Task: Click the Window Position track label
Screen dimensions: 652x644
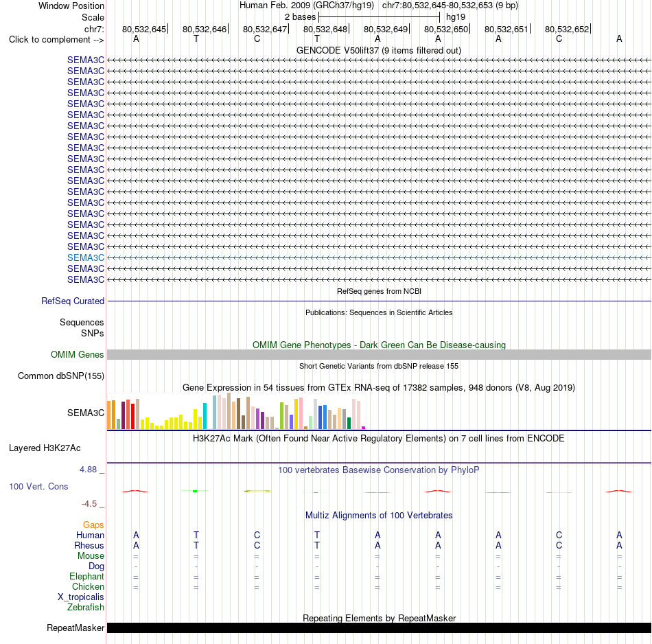Action: point(71,5)
